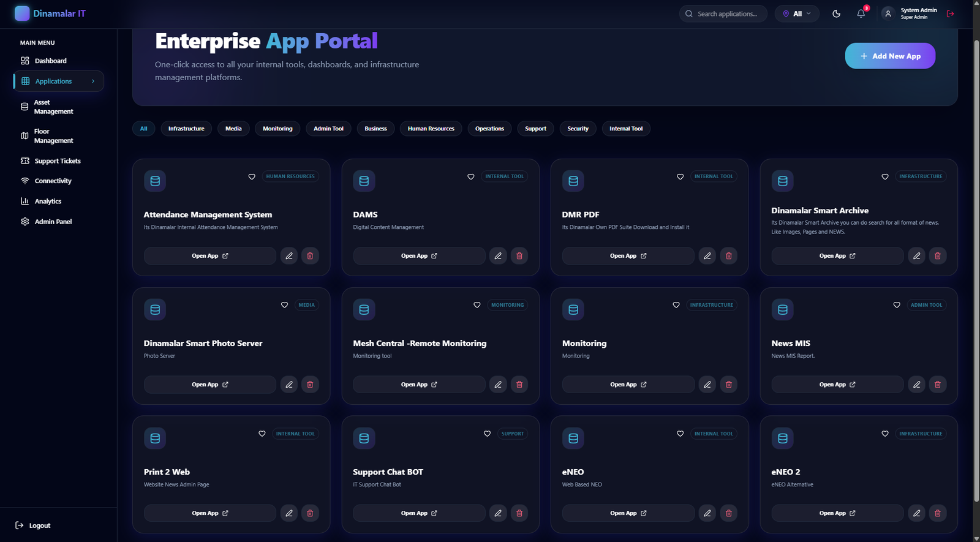Favorite Dinamalar Smart Photo Server heart
The image size is (980, 542).
[x=284, y=305]
